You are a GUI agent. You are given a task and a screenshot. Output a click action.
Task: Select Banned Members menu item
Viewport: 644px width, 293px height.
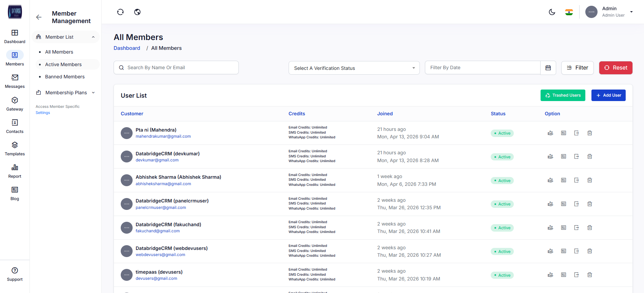coord(65,77)
